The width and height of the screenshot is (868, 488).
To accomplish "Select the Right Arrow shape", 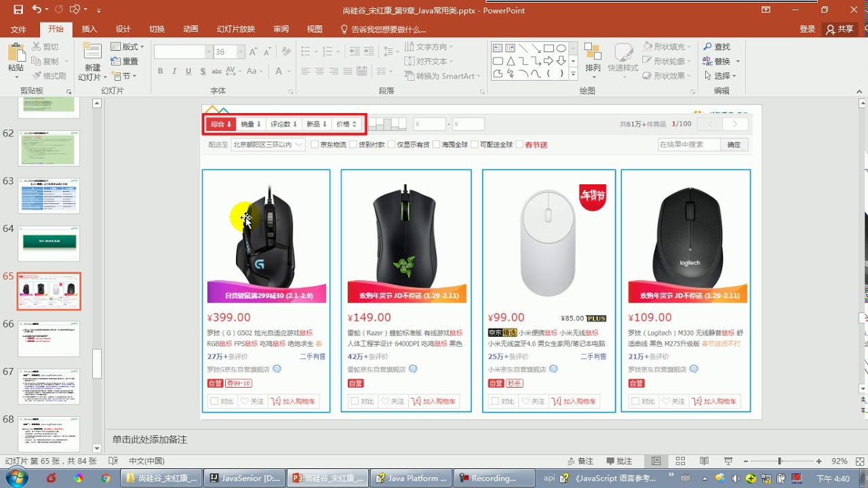I will pos(549,61).
